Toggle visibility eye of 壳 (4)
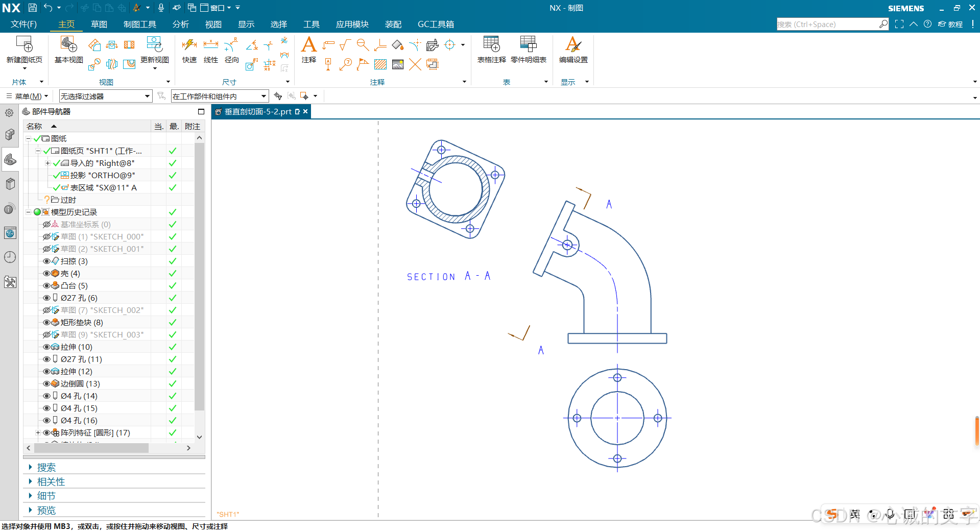The height and width of the screenshot is (532, 980). (47, 273)
